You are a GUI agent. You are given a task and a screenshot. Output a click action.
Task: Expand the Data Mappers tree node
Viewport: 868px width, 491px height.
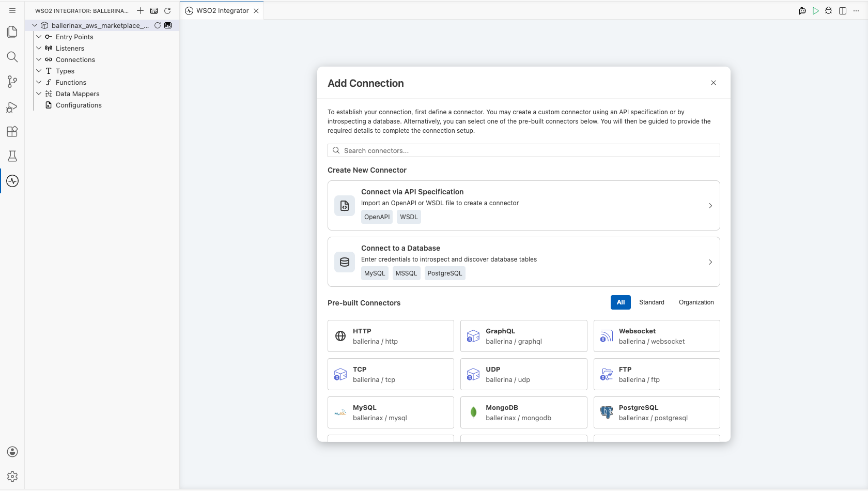[39, 94]
